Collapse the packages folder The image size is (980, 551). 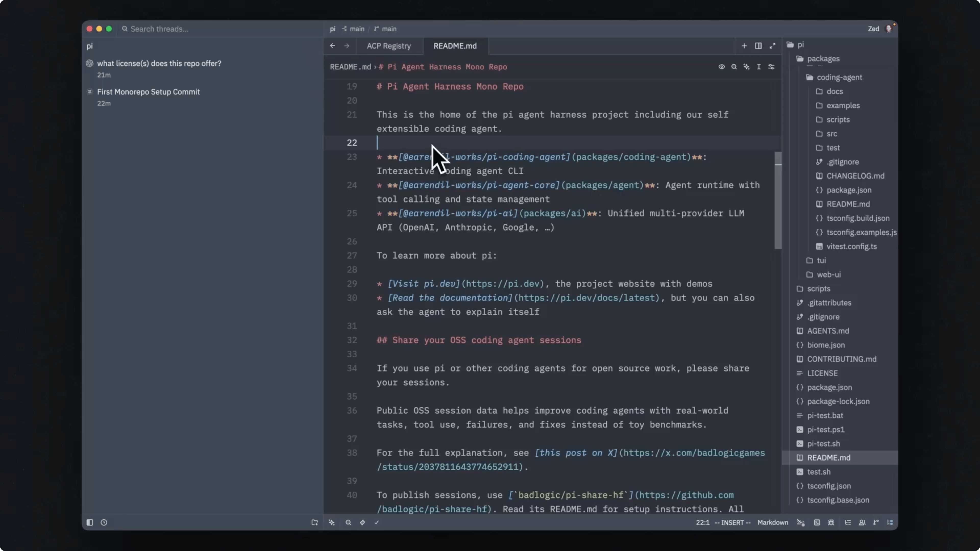840,59
